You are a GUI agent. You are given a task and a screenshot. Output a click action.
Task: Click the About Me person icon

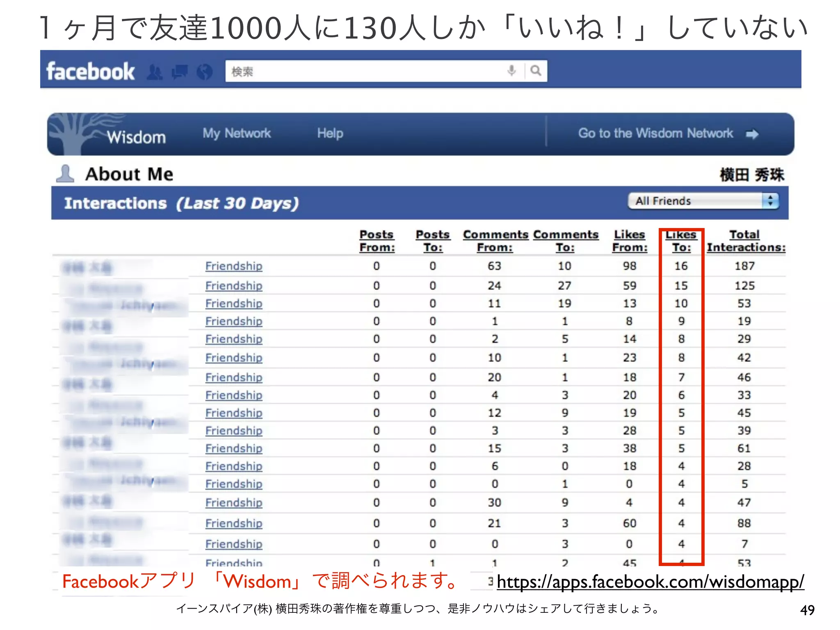point(65,174)
